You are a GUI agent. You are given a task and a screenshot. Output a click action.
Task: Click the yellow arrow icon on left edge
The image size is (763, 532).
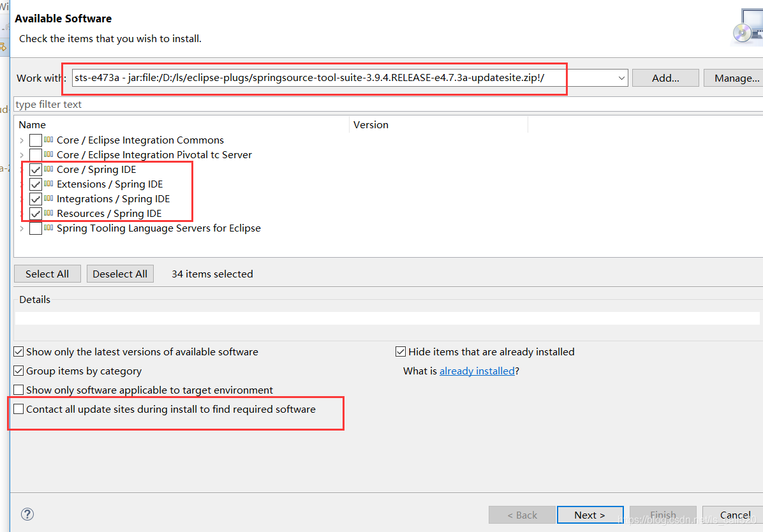[x=4, y=47]
